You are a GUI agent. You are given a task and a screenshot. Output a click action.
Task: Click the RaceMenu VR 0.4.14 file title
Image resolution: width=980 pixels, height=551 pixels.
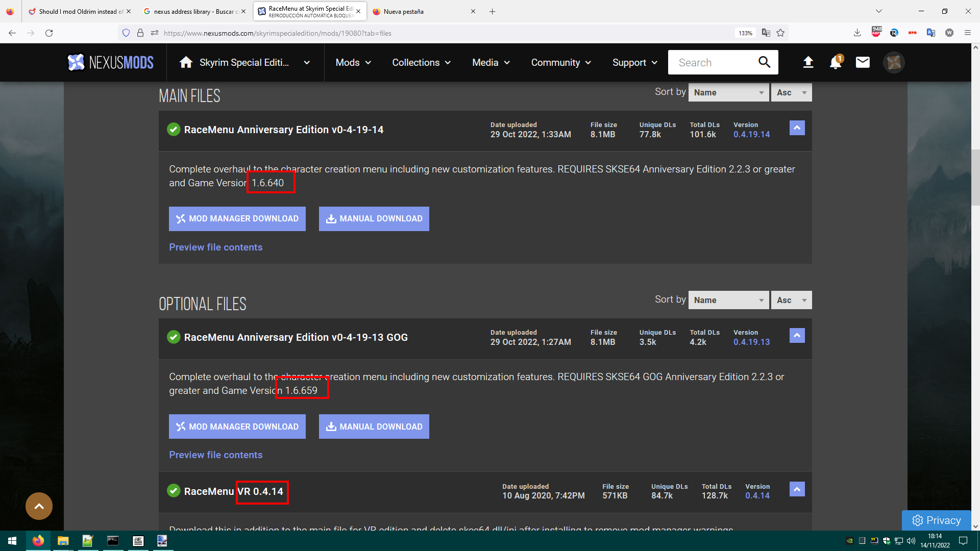(x=233, y=491)
